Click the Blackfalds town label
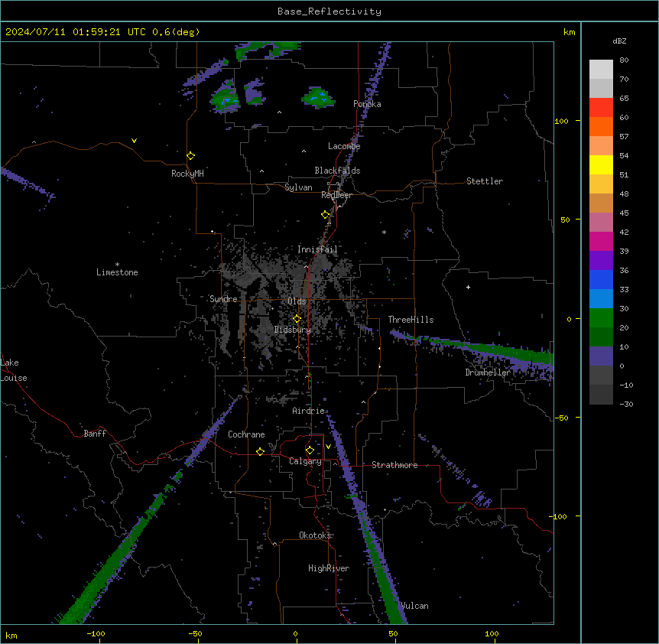The height and width of the screenshot is (644, 659). click(x=337, y=171)
